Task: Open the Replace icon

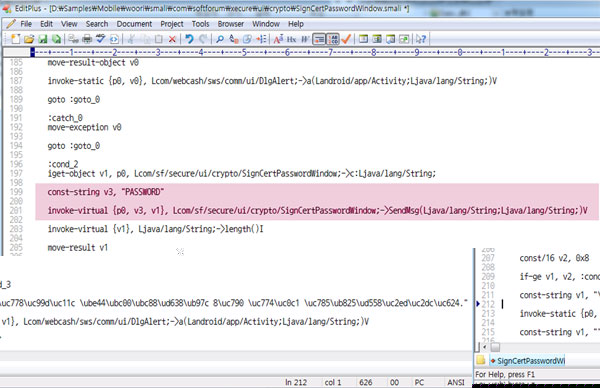Action: tap(233, 39)
